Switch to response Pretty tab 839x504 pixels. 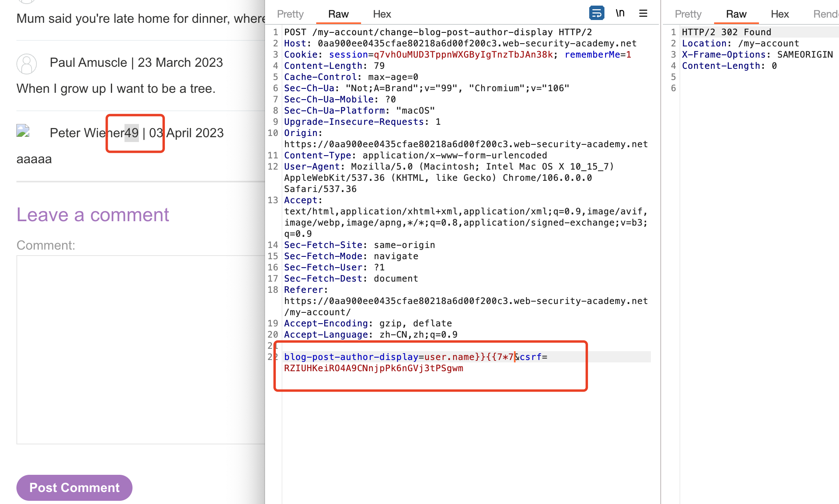pyautogui.click(x=688, y=14)
